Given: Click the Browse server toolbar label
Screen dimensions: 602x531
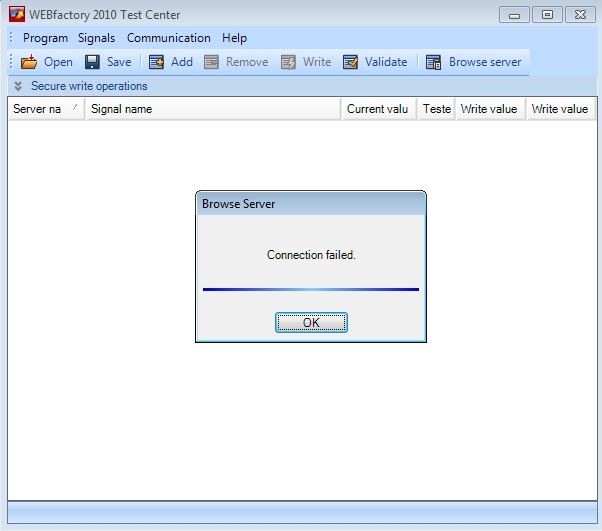Looking at the screenshot, I should (485, 62).
